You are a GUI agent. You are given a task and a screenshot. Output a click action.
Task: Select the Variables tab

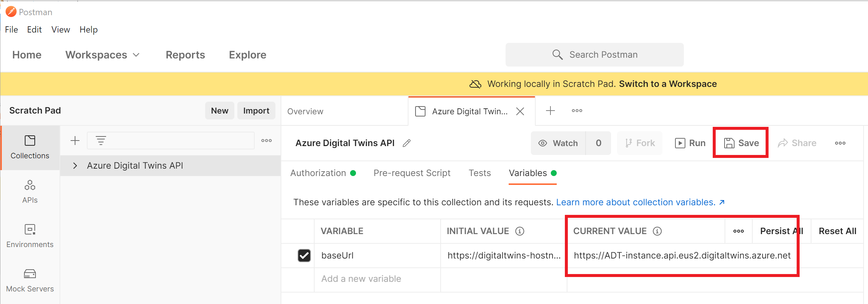pyautogui.click(x=533, y=173)
